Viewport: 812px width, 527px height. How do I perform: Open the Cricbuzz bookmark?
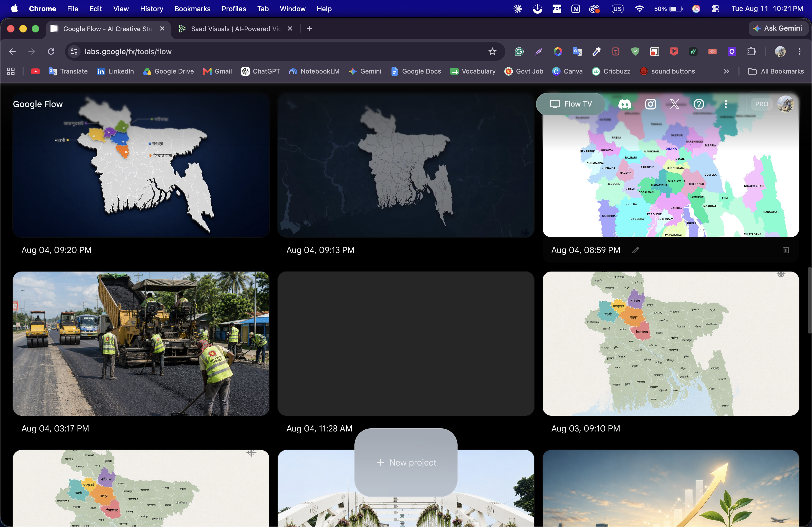pyautogui.click(x=611, y=71)
